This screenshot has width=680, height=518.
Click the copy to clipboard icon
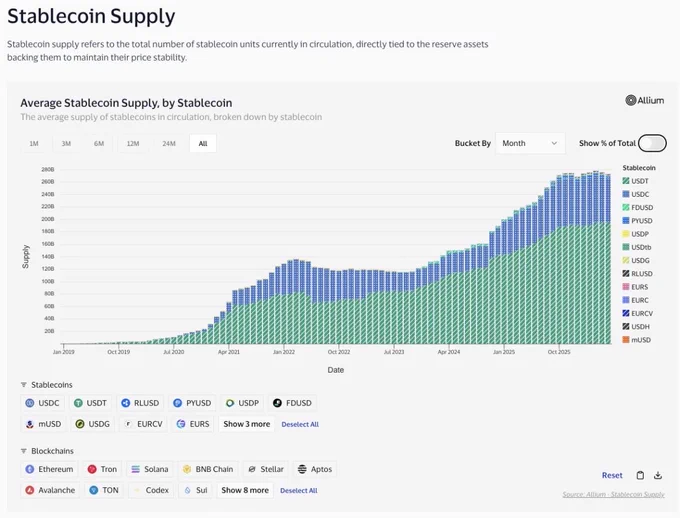[x=640, y=475]
